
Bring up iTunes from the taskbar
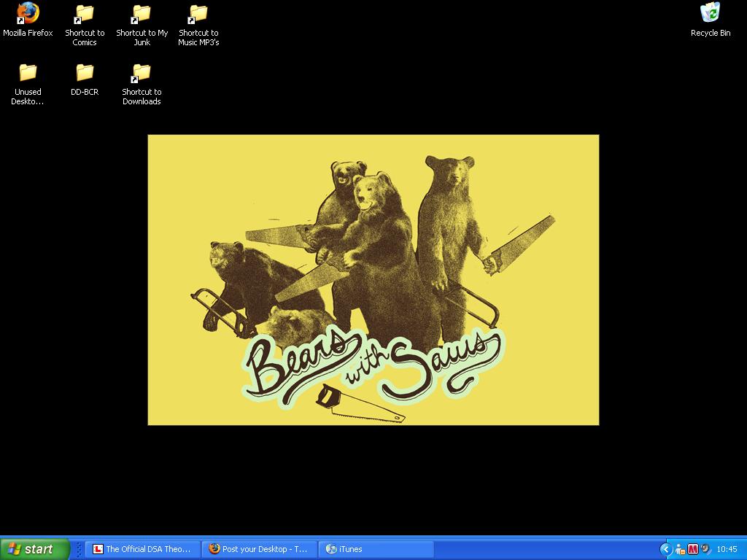click(x=376, y=549)
